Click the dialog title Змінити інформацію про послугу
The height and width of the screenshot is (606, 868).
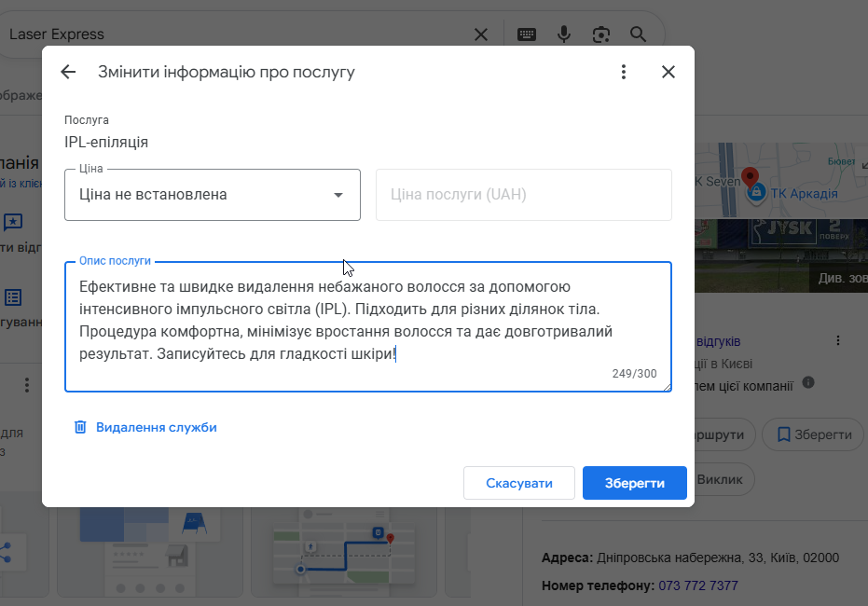tap(227, 73)
